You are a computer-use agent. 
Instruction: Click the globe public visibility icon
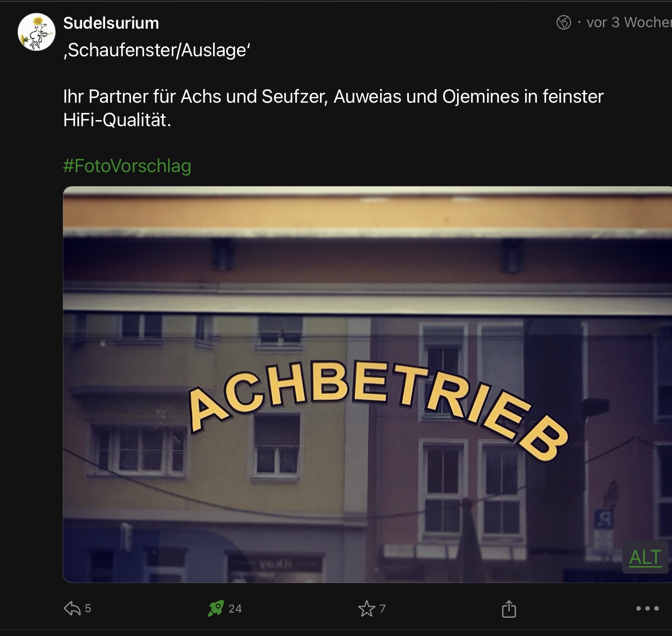(564, 22)
